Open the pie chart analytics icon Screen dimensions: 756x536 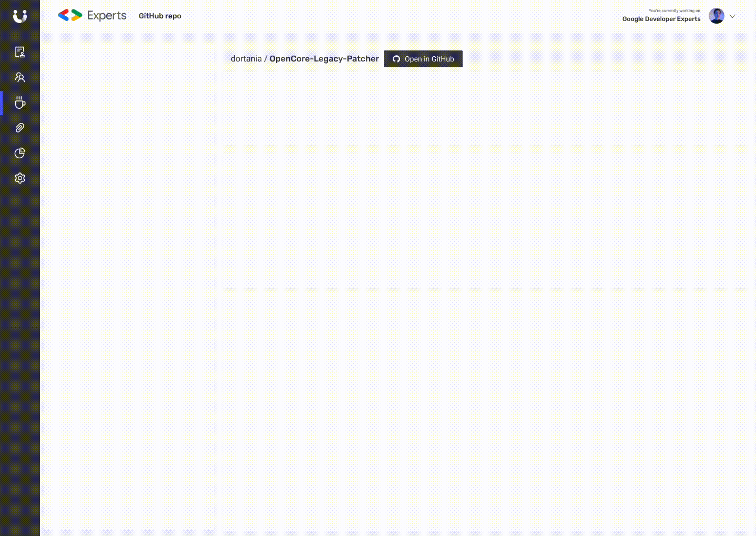[20, 153]
